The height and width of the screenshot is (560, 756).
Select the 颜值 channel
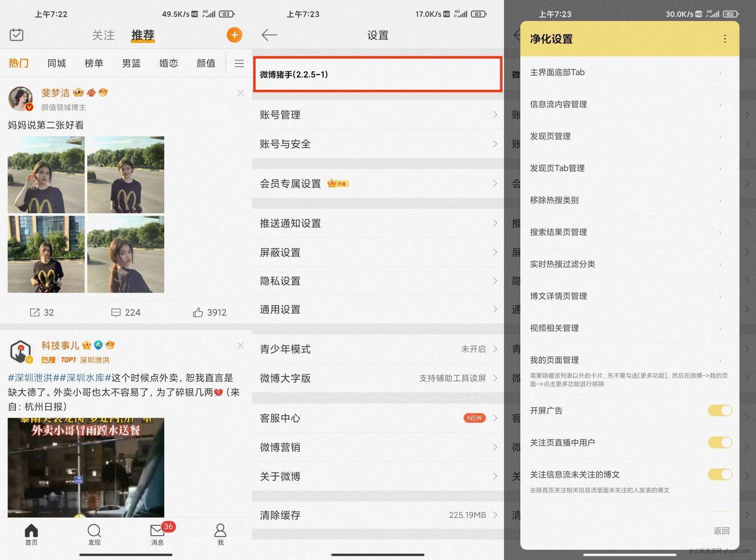[x=206, y=63]
